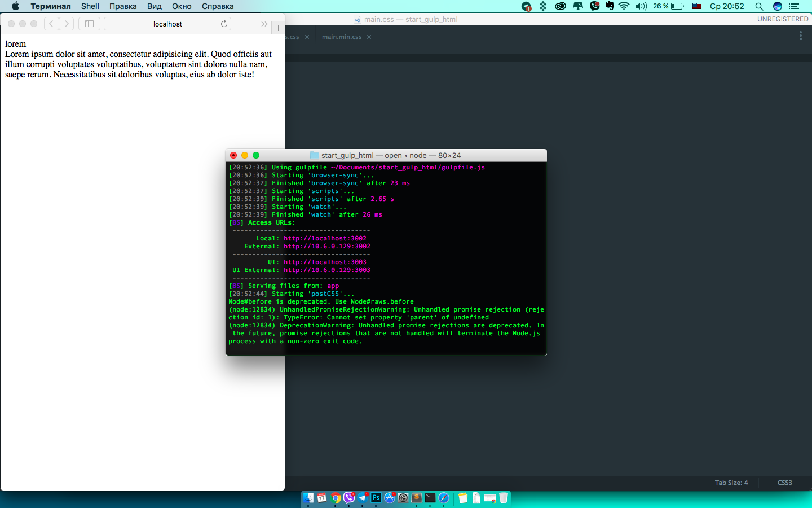The height and width of the screenshot is (508, 812).
Task: Open the Evernote menu bar icon
Action: click(610, 6)
